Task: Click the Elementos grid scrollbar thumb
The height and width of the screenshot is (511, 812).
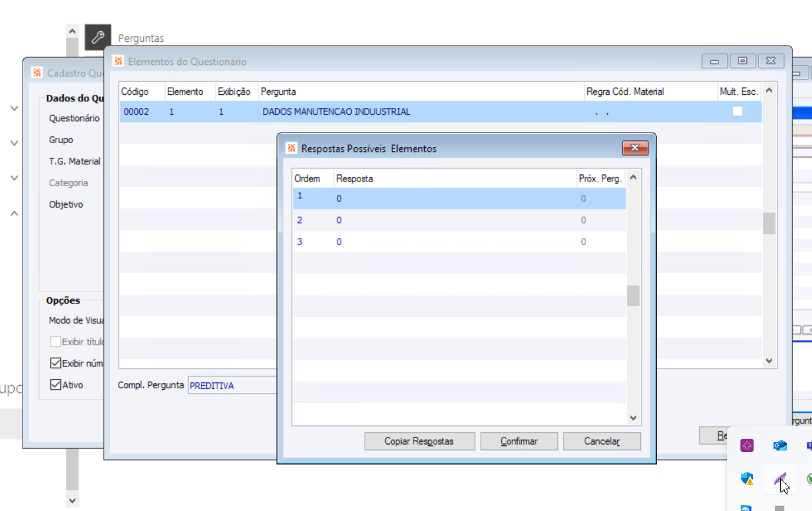Action: tap(769, 223)
